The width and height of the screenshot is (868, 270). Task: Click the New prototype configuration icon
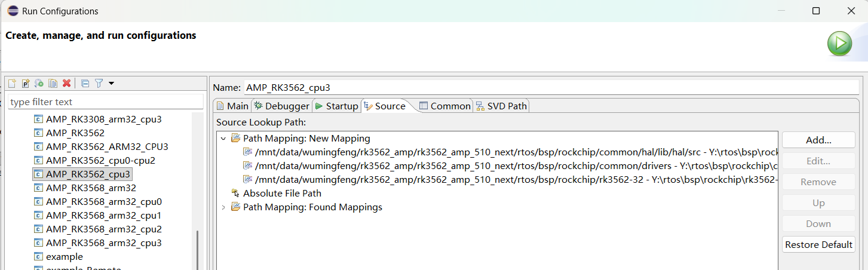26,84
